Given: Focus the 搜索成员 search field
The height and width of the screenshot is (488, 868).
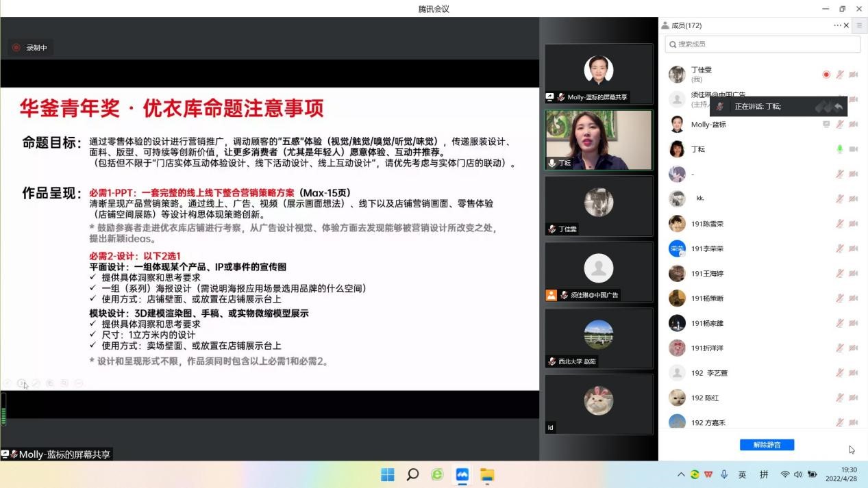Looking at the screenshot, I should point(762,44).
